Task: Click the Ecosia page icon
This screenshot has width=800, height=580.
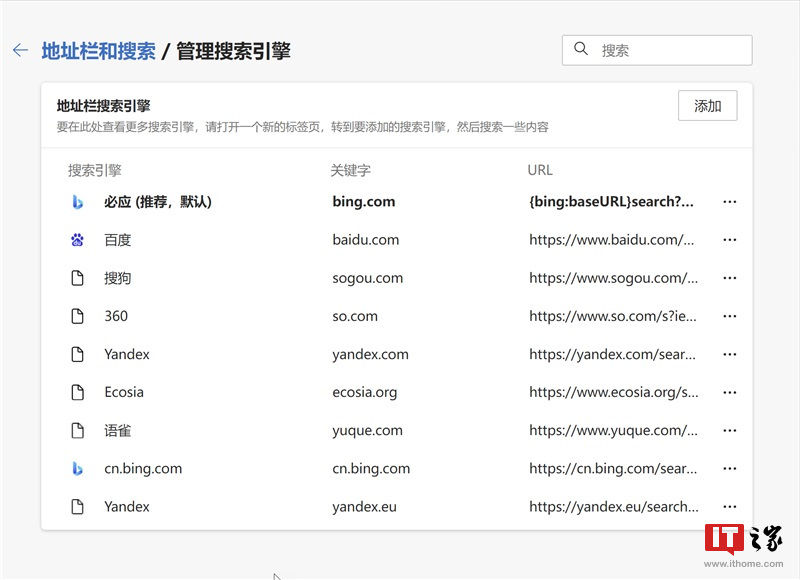Action: coord(79,391)
